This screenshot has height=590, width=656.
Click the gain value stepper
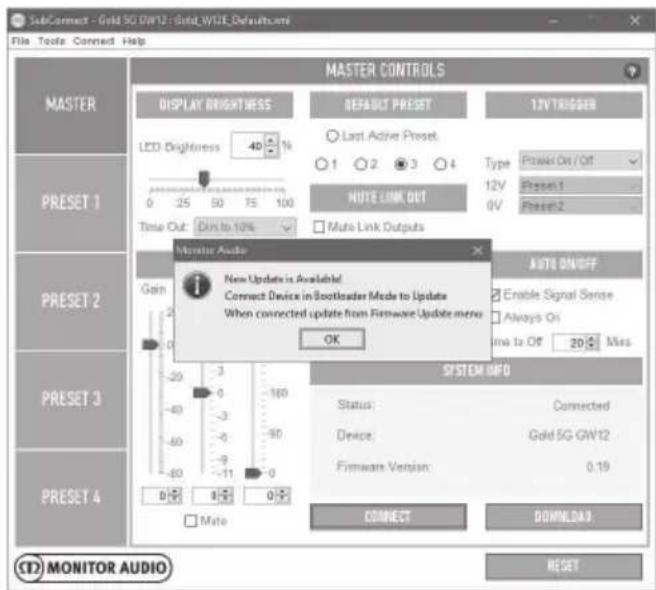(x=175, y=496)
